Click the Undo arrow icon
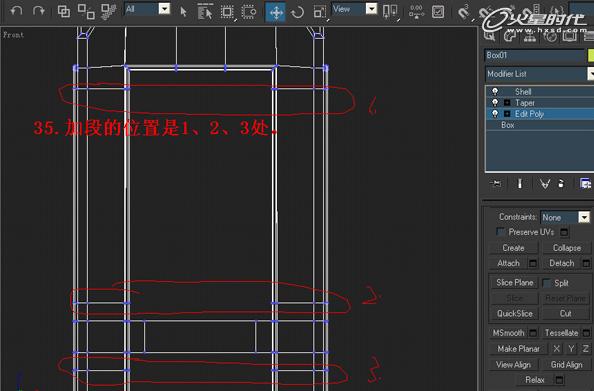This screenshot has width=594, height=391. point(16,11)
